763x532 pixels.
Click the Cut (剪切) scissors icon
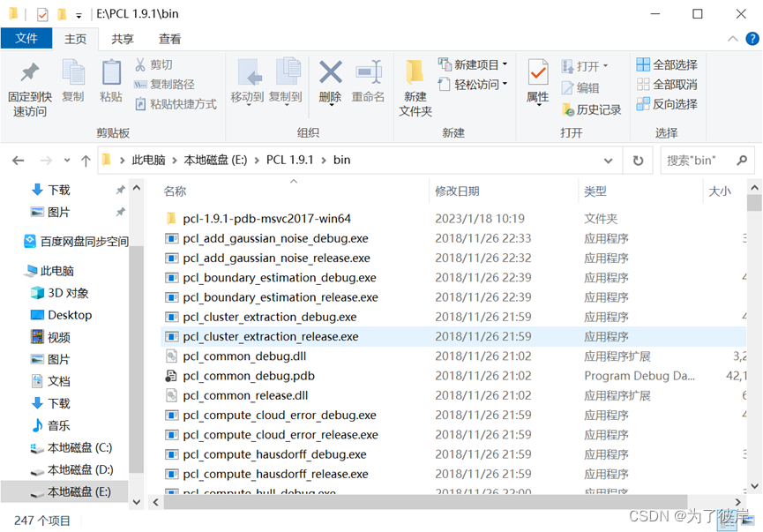click(140, 64)
